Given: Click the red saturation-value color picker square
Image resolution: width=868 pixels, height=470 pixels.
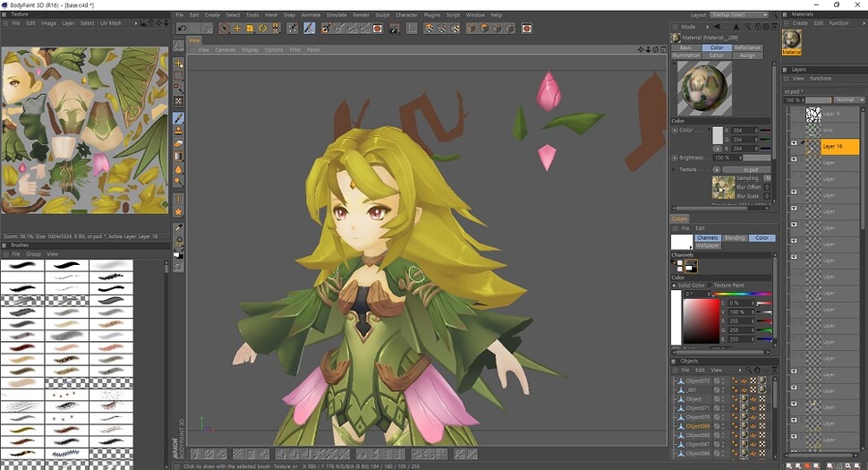Looking at the screenshot, I should tap(701, 321).
